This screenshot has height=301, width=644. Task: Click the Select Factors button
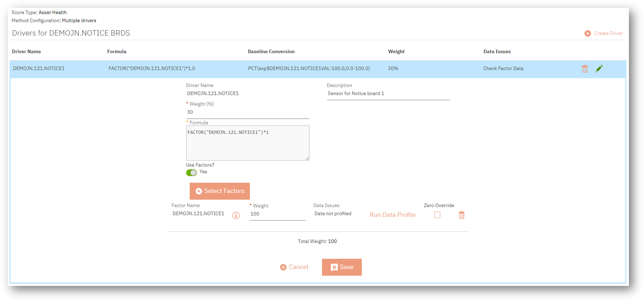220,191
